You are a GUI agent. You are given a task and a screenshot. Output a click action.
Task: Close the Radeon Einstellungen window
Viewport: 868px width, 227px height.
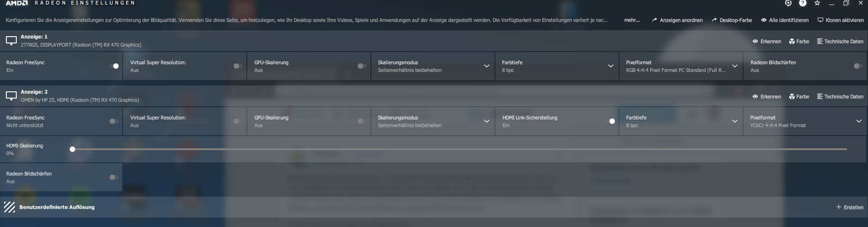pos(860,3)
